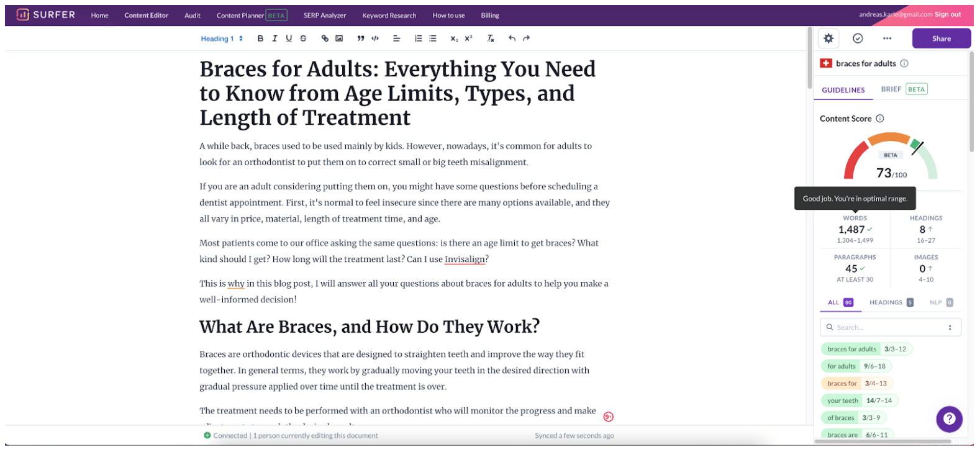Create a numbered list
Viewport: 980px width, 452px height.
(x=419, y=38)
